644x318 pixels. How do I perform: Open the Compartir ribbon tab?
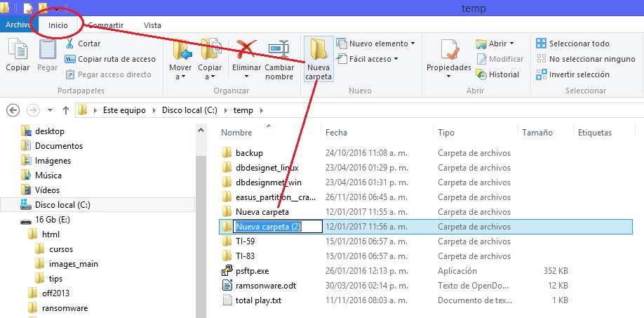click(105, 25)
